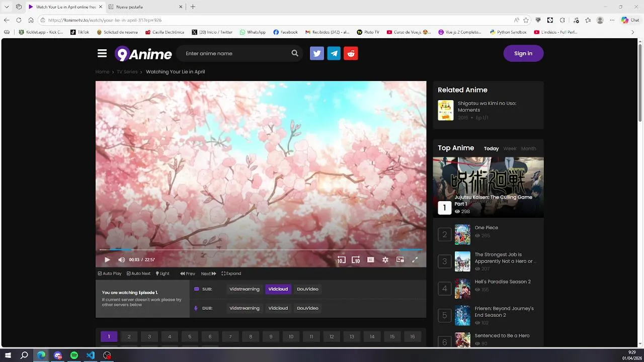Viewport: 644px width, 362px height.
Task: Reload the page with the refresh button
Action: 19,20
